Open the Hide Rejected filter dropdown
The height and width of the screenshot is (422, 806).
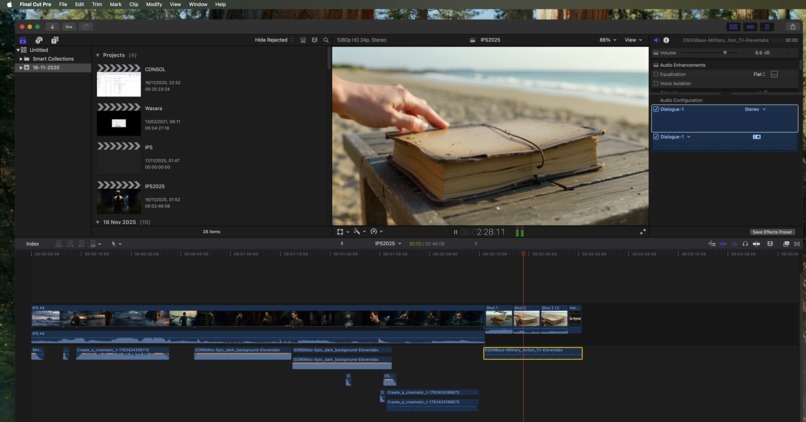(274, 40)
